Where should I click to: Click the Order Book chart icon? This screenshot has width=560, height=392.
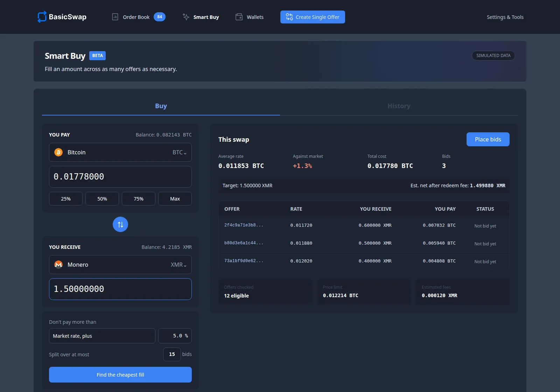[115, 17]
